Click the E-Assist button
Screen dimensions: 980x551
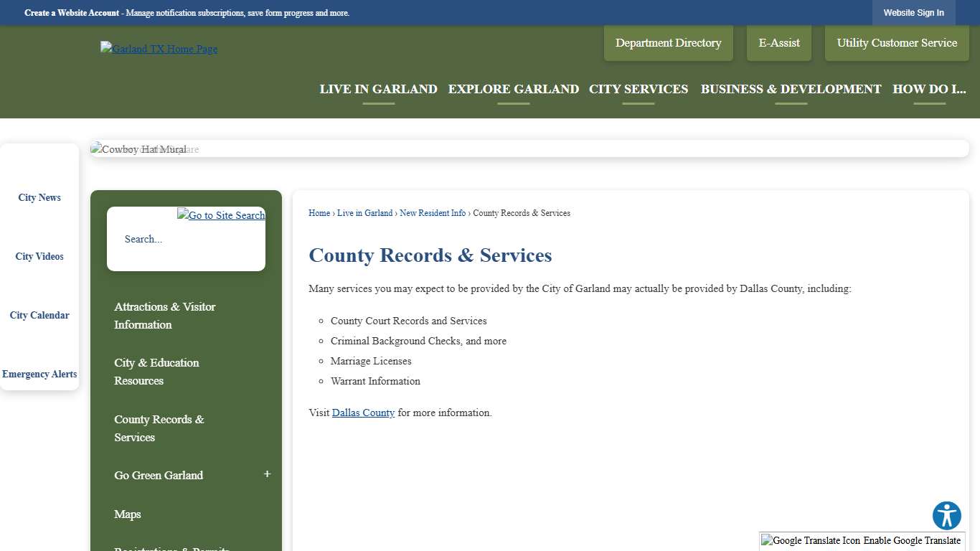pos(778,42)
